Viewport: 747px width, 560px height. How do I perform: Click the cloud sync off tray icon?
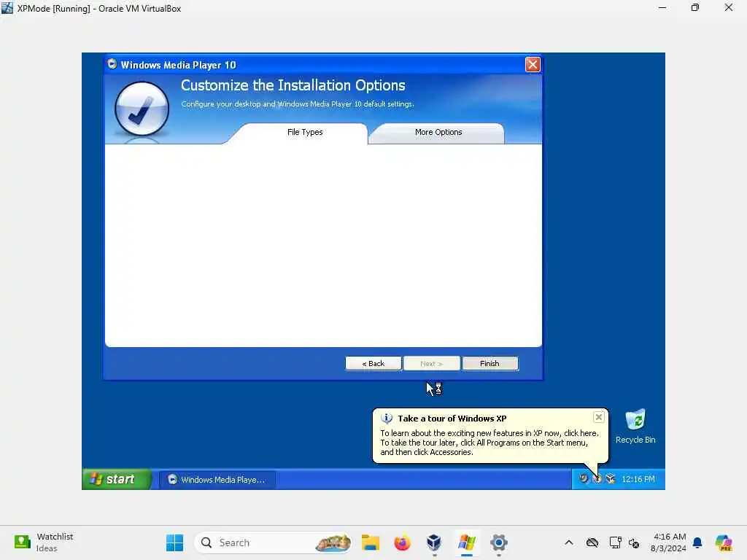pyautogui.click(x=592, y=542)
